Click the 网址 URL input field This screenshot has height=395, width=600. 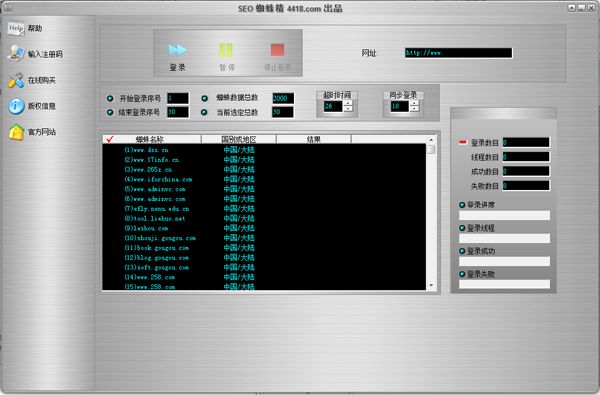click(x=458, y=53)
